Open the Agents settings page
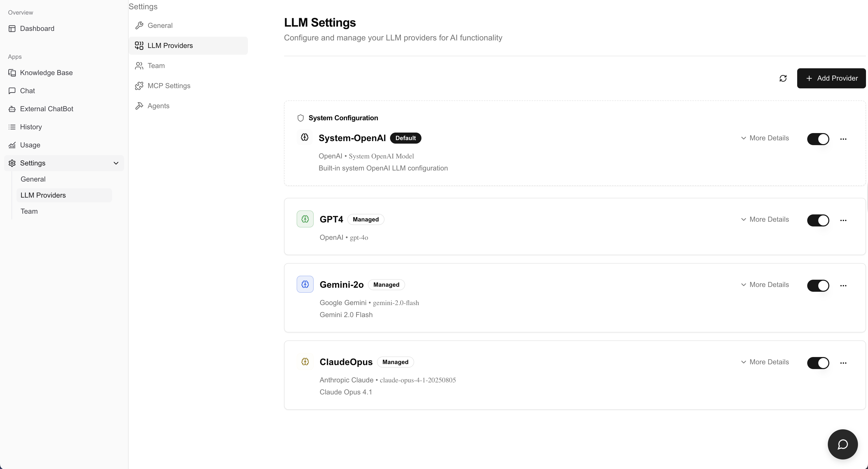Image resolution: width=868 pixels, height=469 pixels. (x=158, y=106)
